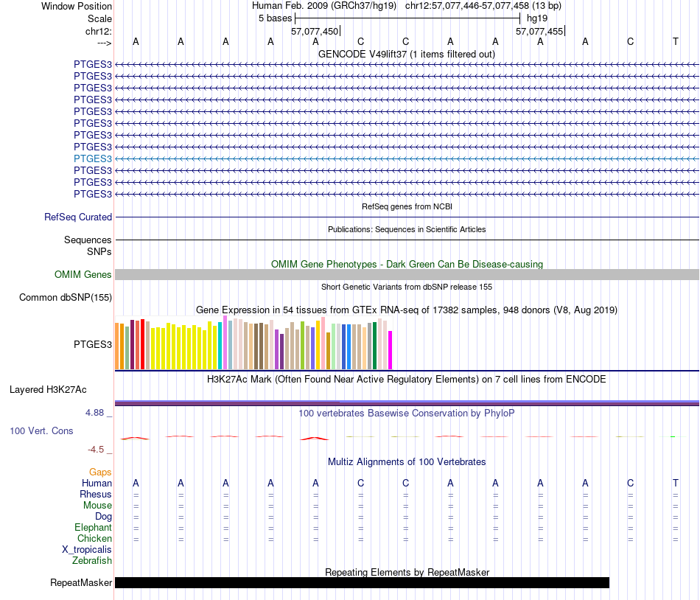The image size is (700, 600).
Task: Click the 'Zebrafish' species label
Action: pos(92,560)
